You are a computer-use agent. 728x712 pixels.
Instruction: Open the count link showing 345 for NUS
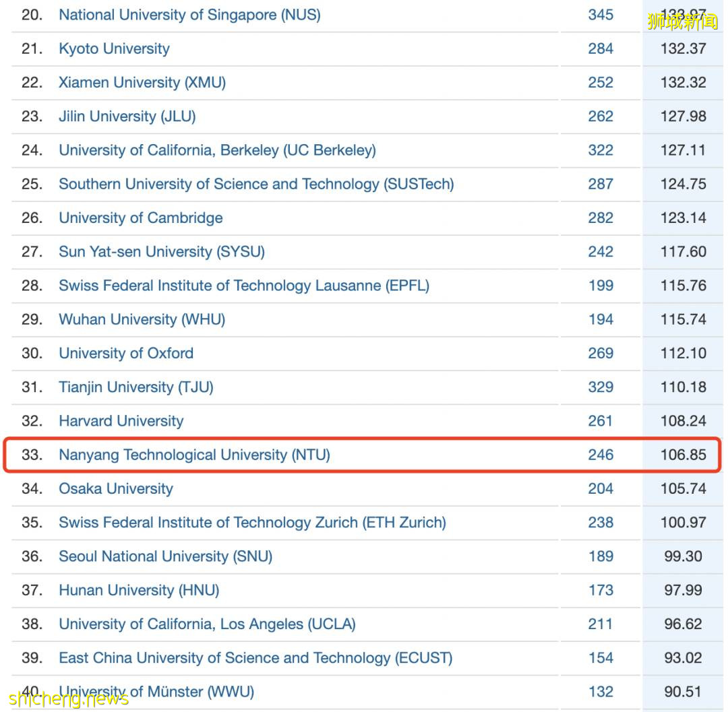600,15
